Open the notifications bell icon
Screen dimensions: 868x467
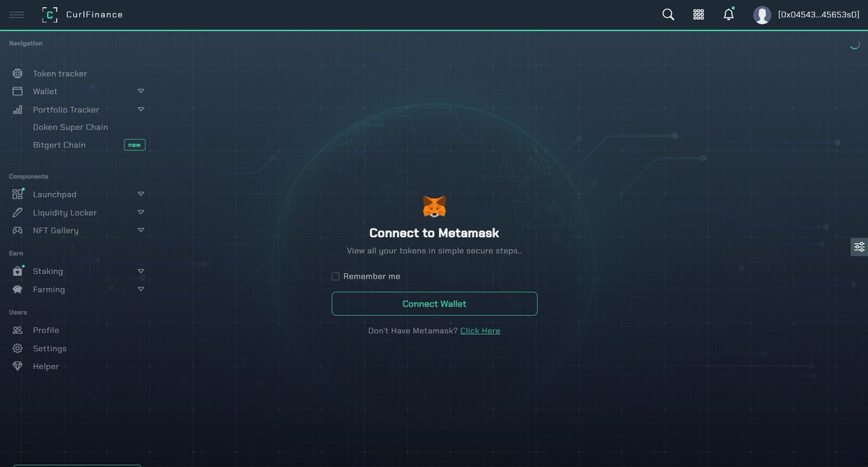pyautogui.click(x=728, y=14)
